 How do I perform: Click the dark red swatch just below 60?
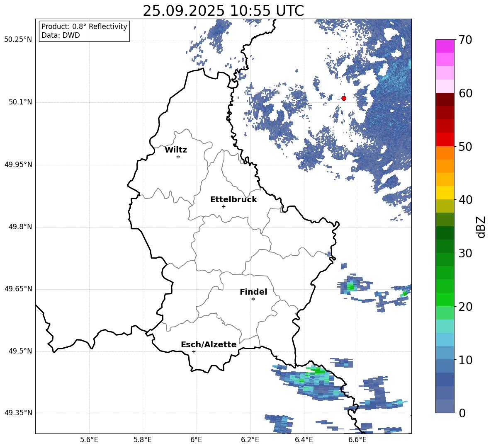pyautogui.click(x=445, y=99)
